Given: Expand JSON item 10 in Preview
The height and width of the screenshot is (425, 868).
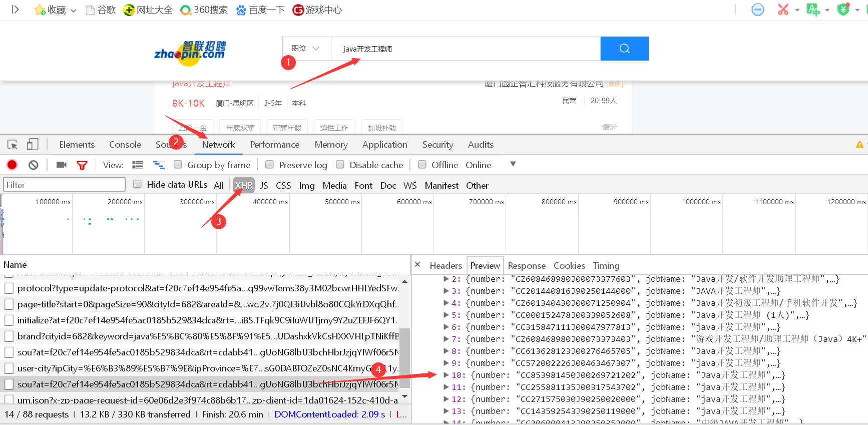Looking at the screenshot, I should pyautogui.click(x=446, y=375).
